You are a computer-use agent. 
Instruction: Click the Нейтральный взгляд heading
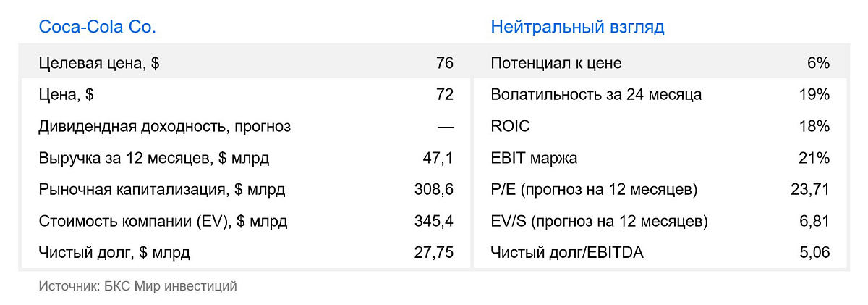pos(577,28)
